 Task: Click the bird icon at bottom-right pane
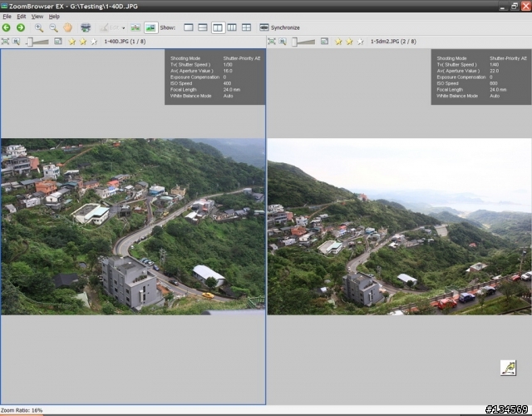(508, 368)
